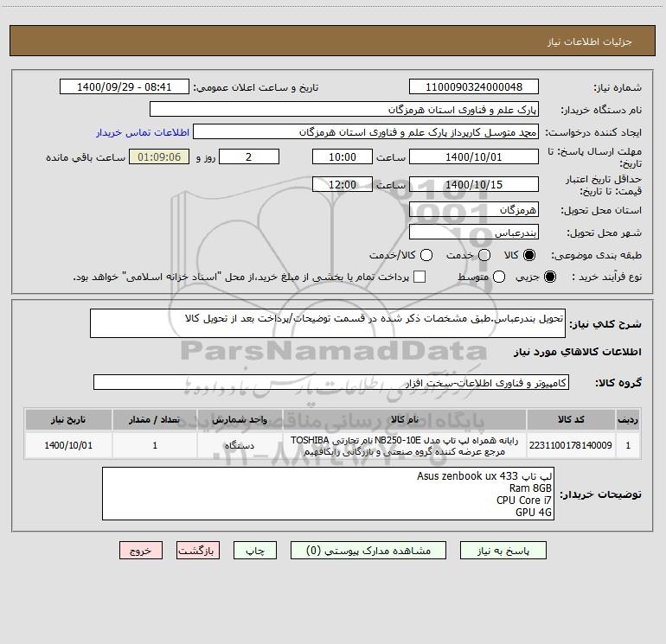Image resolution: width=666 pixels, height=644 pixels.
Task: Select the خدمت radio button
Action: pos(484,255)
